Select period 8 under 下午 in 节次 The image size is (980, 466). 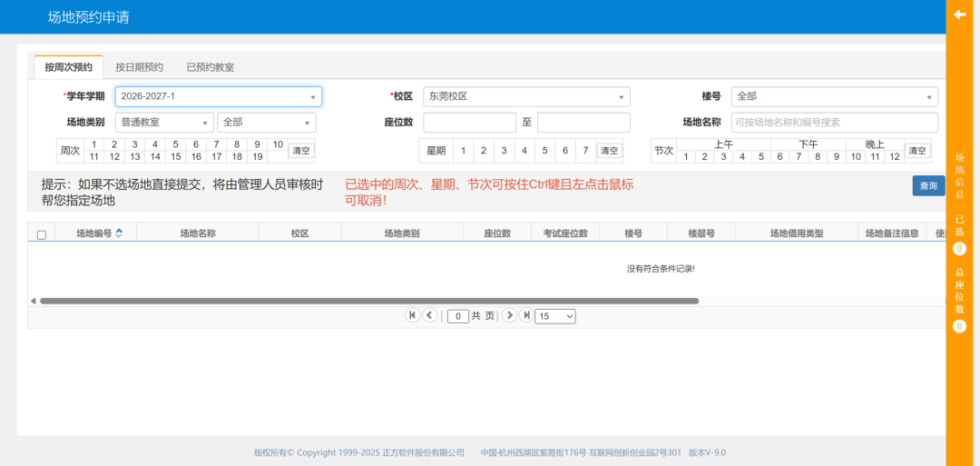click(817, 157)
